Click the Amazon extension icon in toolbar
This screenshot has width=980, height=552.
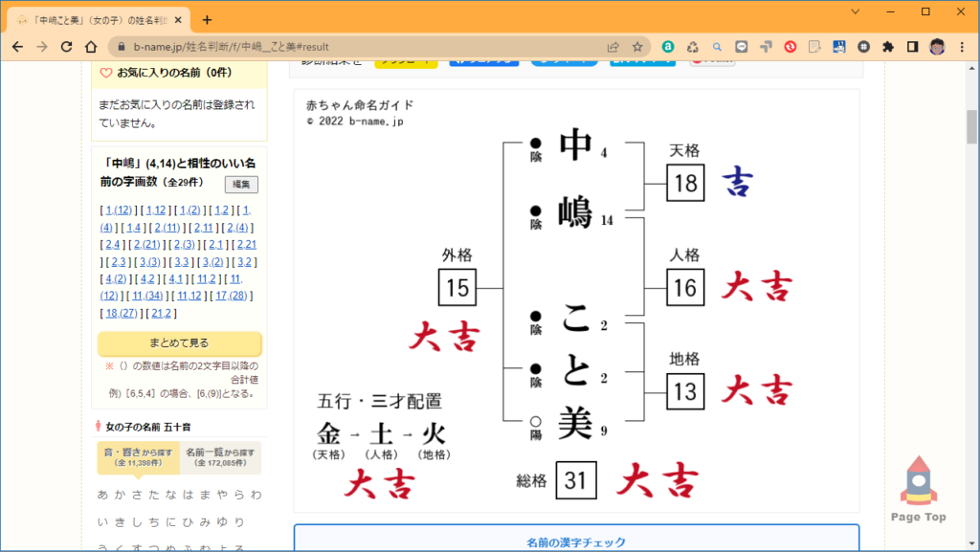(x=667, y=45)
